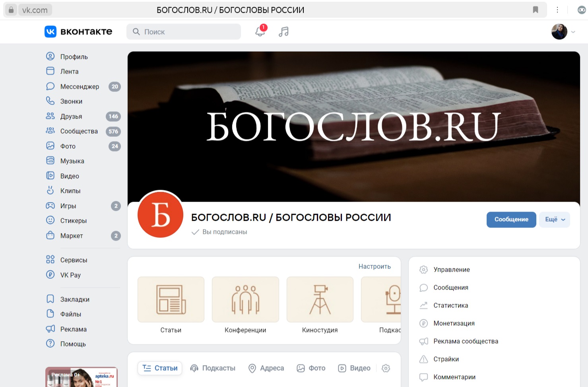588x387 pixels.
Task: Click the Игры gamepad icon
Action: click(x=50, y=205)
